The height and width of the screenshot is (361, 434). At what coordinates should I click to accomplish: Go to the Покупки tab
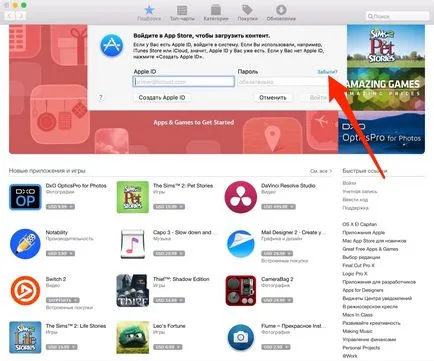247,13
